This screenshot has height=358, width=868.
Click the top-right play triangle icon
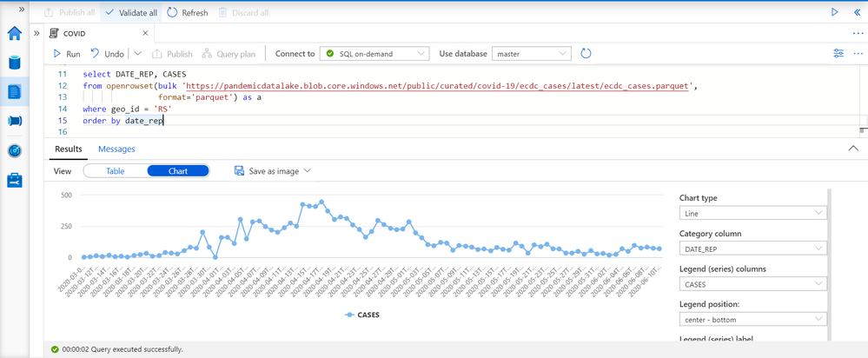click(x=835, y=12)
